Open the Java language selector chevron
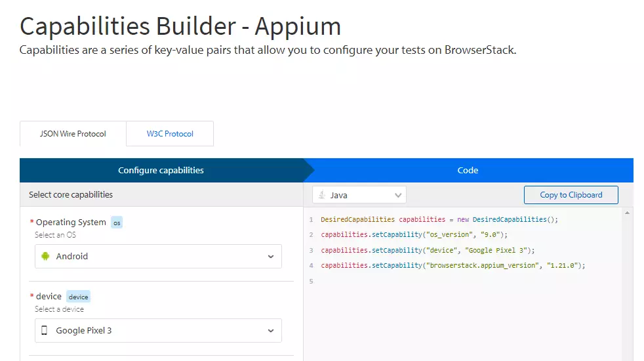Screen dimensions: 644x361 [398, 195]
